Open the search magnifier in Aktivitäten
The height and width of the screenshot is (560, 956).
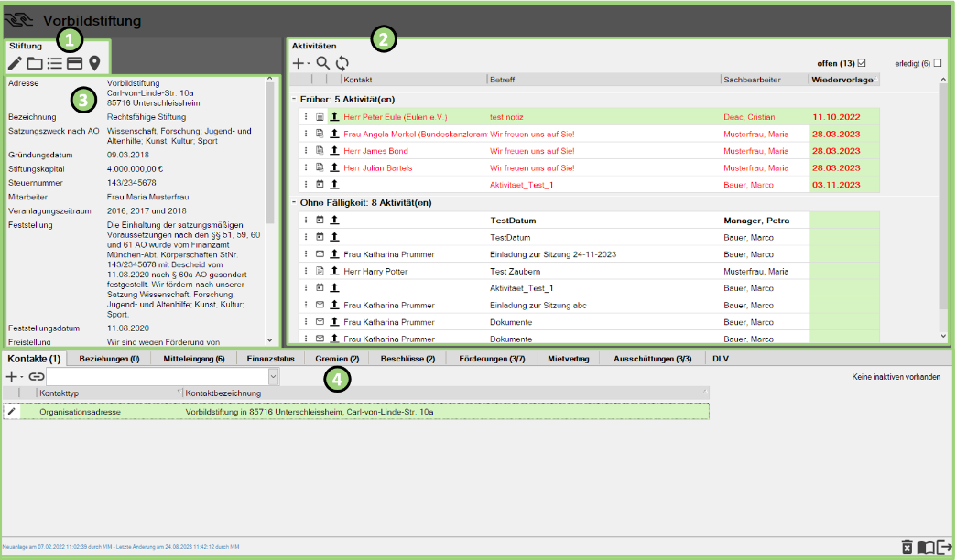click(x=322, y=62)
